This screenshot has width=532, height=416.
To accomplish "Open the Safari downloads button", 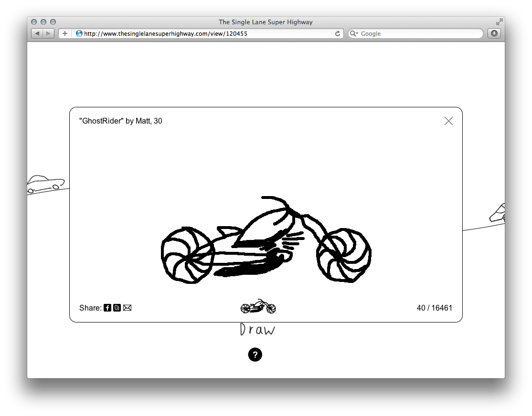I will (x=494, y=34).
